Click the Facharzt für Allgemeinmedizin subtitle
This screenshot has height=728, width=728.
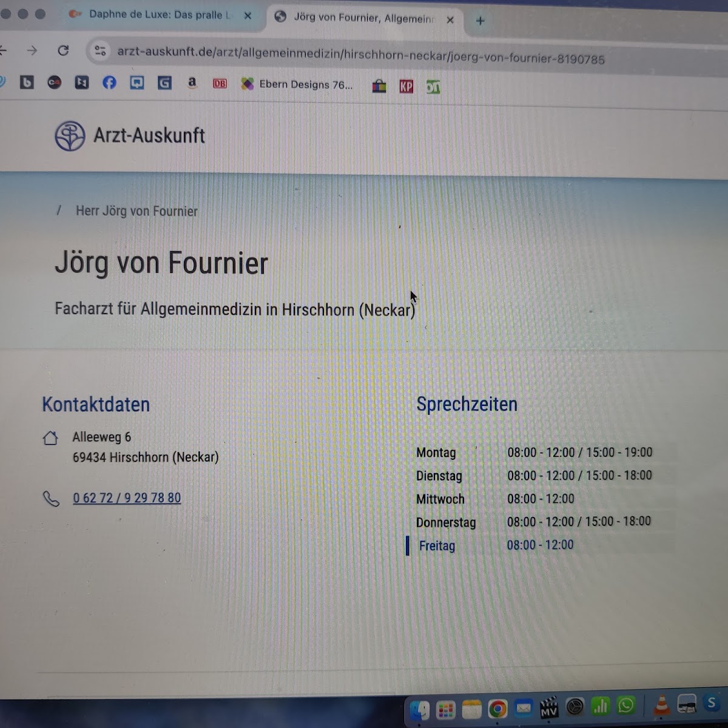[235, 309]
